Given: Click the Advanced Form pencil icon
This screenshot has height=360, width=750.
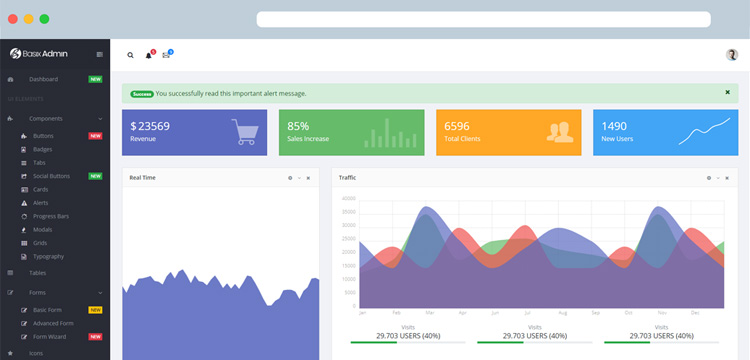Looking at the screenshot, I should [24, 324].
